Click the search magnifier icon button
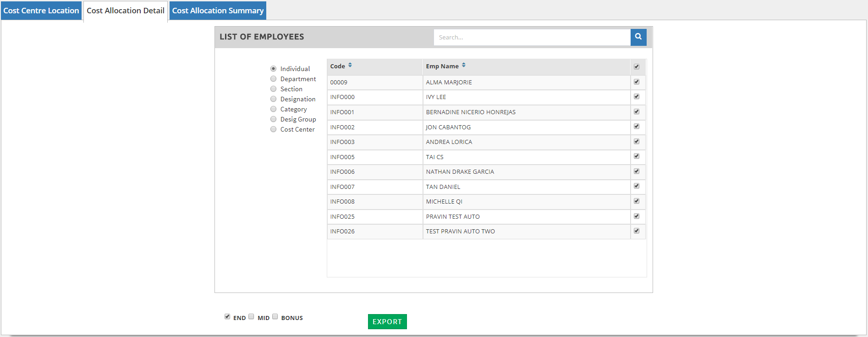The width and height of the screenshot is (868, 337). tap(638, 37)
